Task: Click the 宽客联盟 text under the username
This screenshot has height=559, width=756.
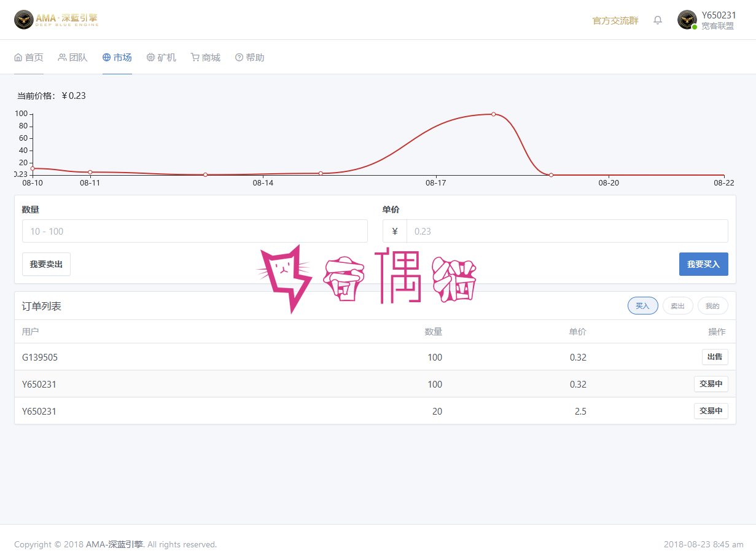Action: 718,26
